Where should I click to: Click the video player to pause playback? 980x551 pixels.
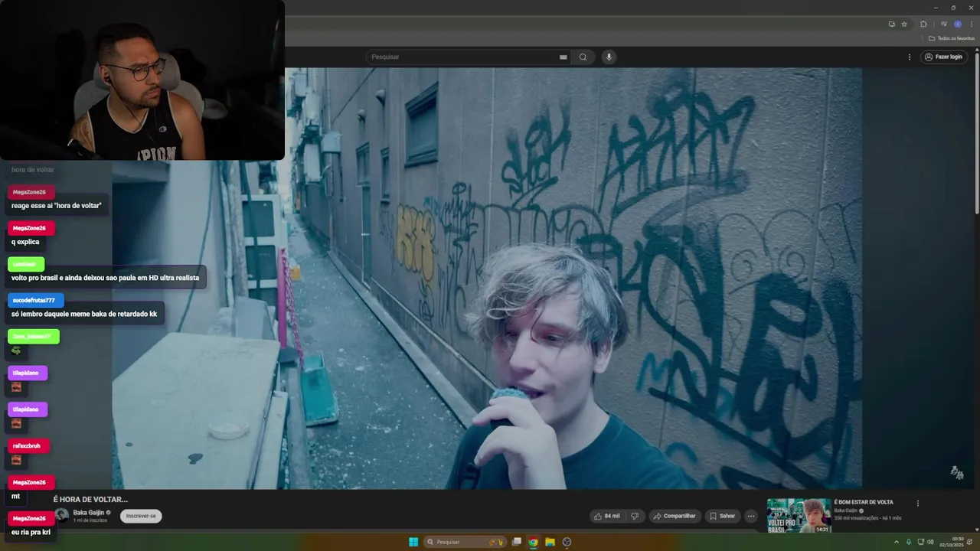(x=487, y=278)
